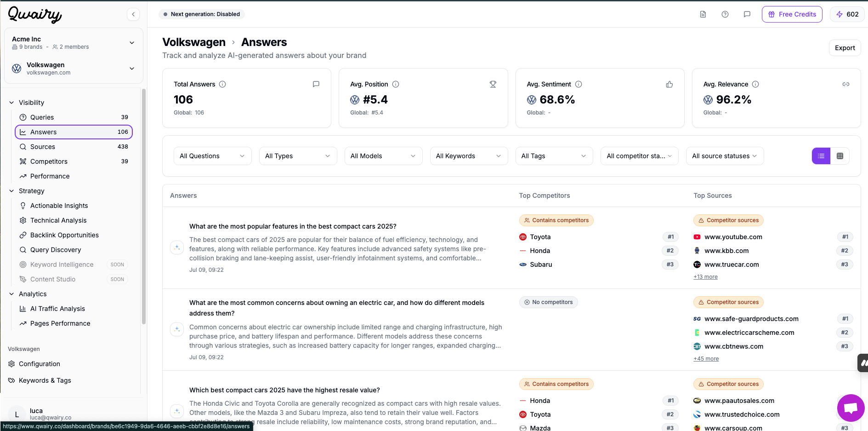Click the sidebar vertical scrollbar
Viewport: 868px width, 431px height.
coord(144,207)
